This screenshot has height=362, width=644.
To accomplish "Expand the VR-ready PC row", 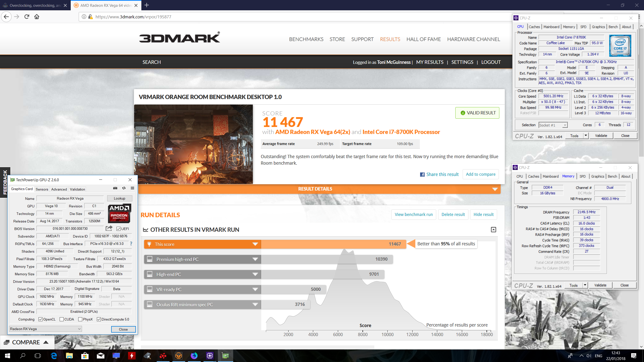I will (255, 289).
